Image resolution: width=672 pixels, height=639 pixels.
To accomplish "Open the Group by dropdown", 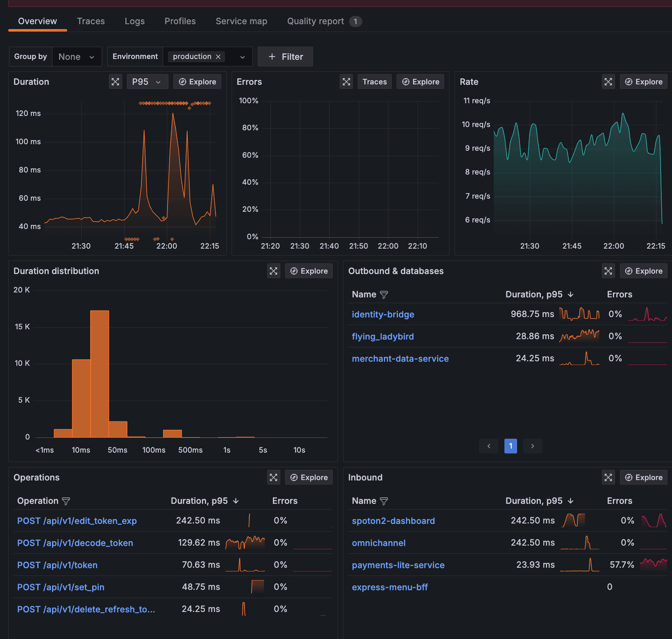I will (x=77, y=57).
